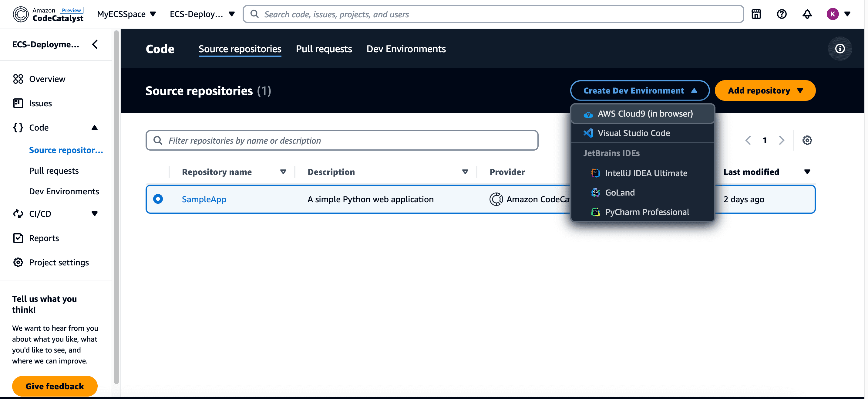Screen dimensions: 868x399
Task: Choose Visual Studio Code
Action: coord(643,133)
